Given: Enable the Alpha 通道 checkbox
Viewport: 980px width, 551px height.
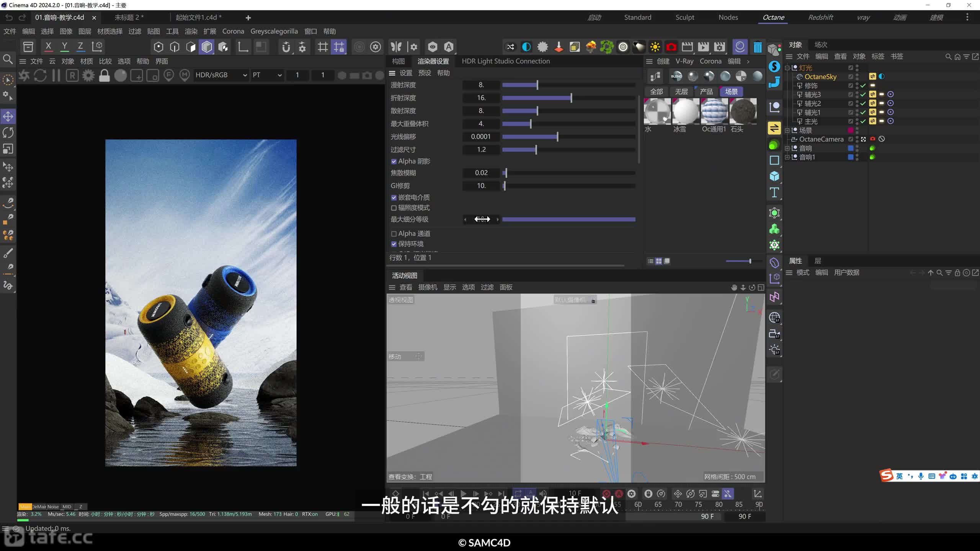Looking at the screenshot, I should pyautogui.click(x=394, y=233).
